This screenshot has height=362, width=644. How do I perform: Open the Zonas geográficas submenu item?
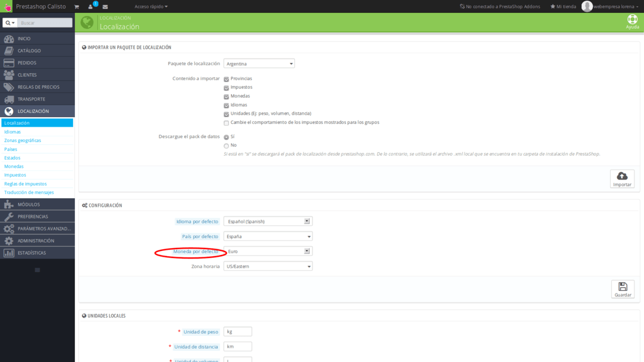(x=23, y=140)
